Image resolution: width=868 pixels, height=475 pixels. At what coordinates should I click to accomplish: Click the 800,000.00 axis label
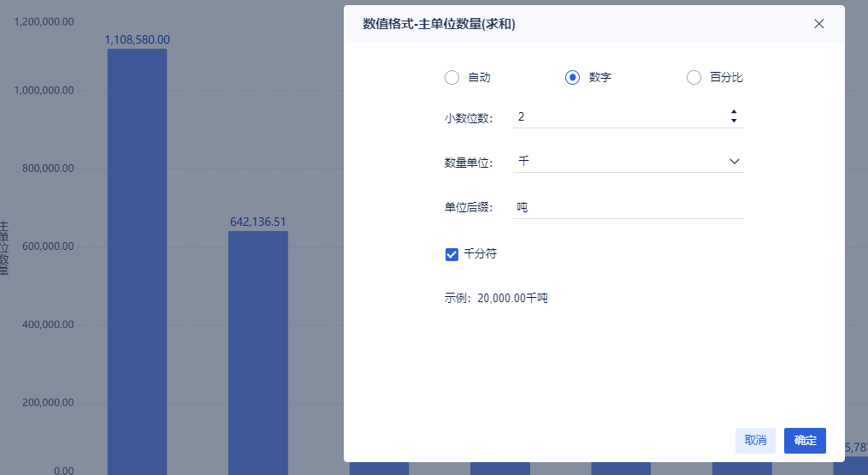(48, 169)
